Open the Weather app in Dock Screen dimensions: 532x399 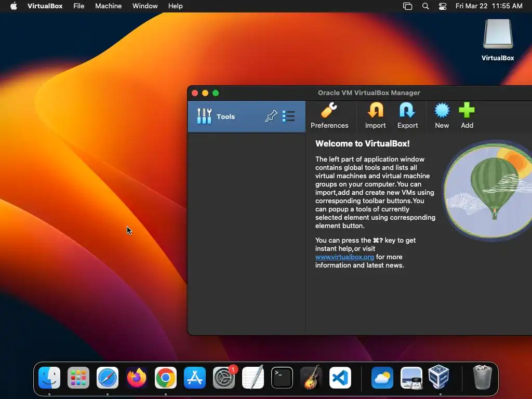coord(382,378)
